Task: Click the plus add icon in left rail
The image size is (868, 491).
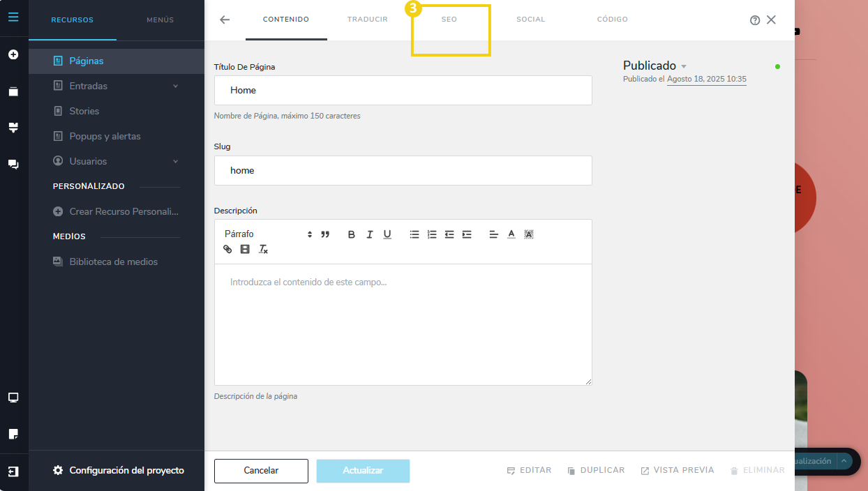Action: pos(13,54)
